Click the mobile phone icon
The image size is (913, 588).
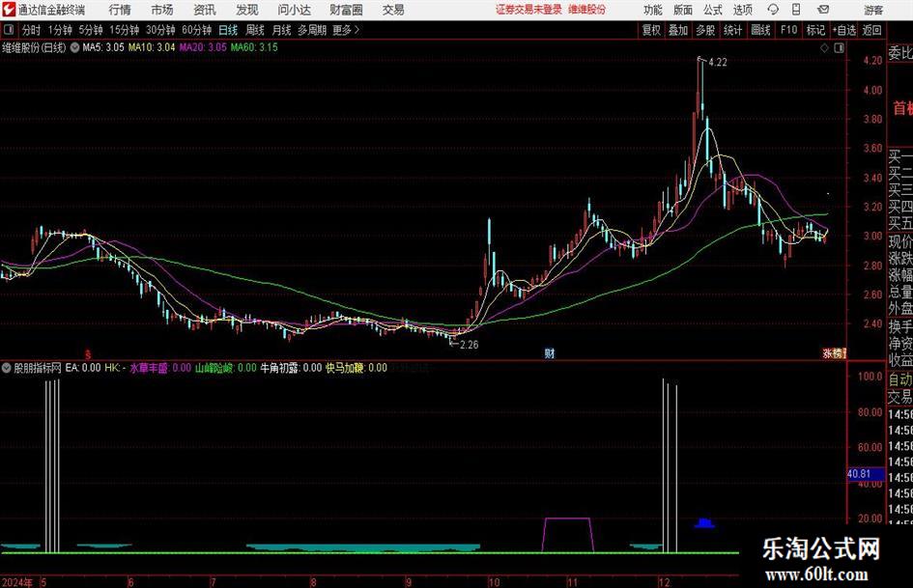point(796,10)
